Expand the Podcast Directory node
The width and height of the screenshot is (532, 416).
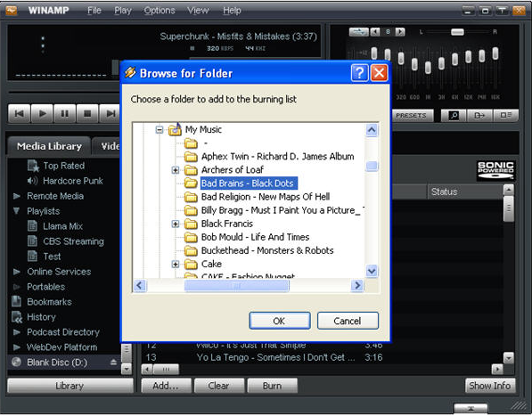click(16, 332)
